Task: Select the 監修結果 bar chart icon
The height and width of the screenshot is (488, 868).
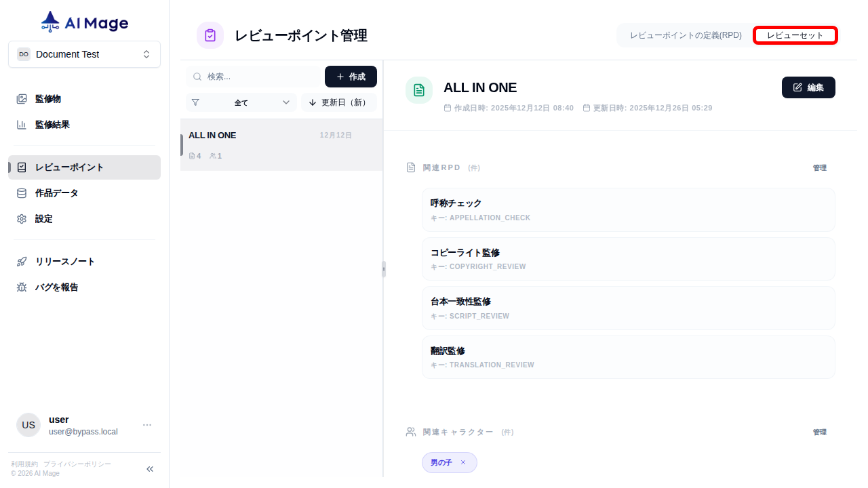Action: click(21, 124)
